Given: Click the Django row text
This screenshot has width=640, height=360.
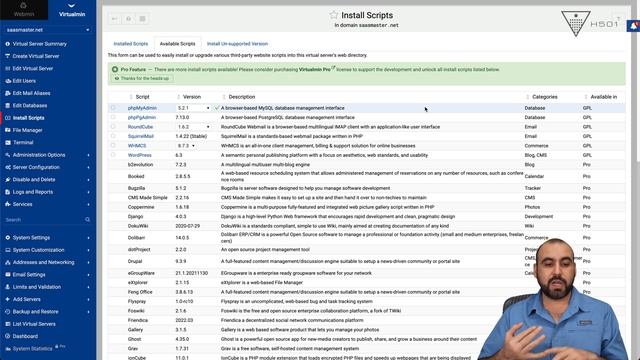Looking at the screenshot, I should [x=136, y=217].
